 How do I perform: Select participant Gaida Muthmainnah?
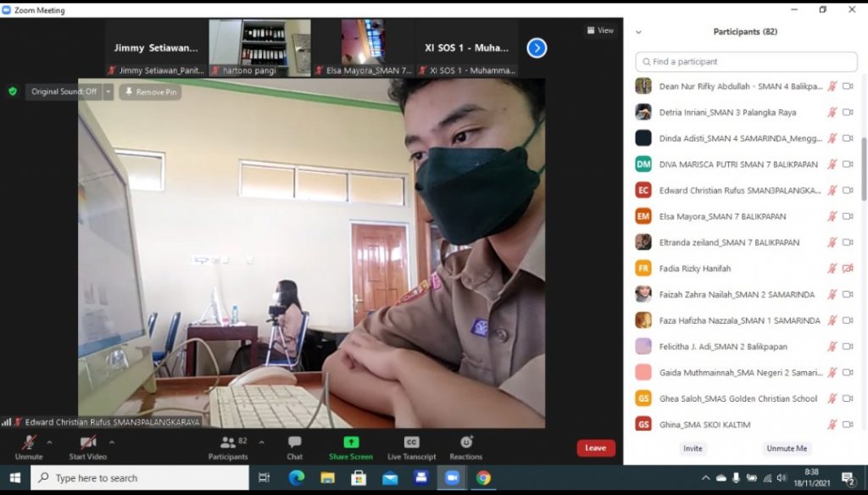click(x=745, y=373)
